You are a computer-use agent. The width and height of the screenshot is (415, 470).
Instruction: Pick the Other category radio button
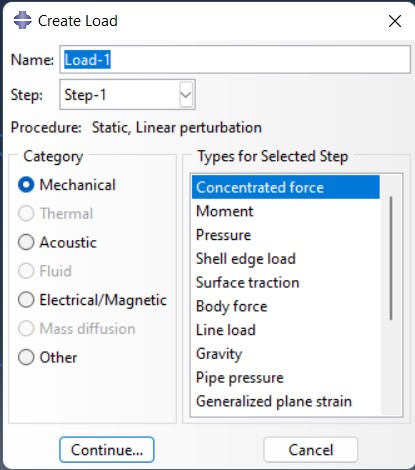coord(26,357)
